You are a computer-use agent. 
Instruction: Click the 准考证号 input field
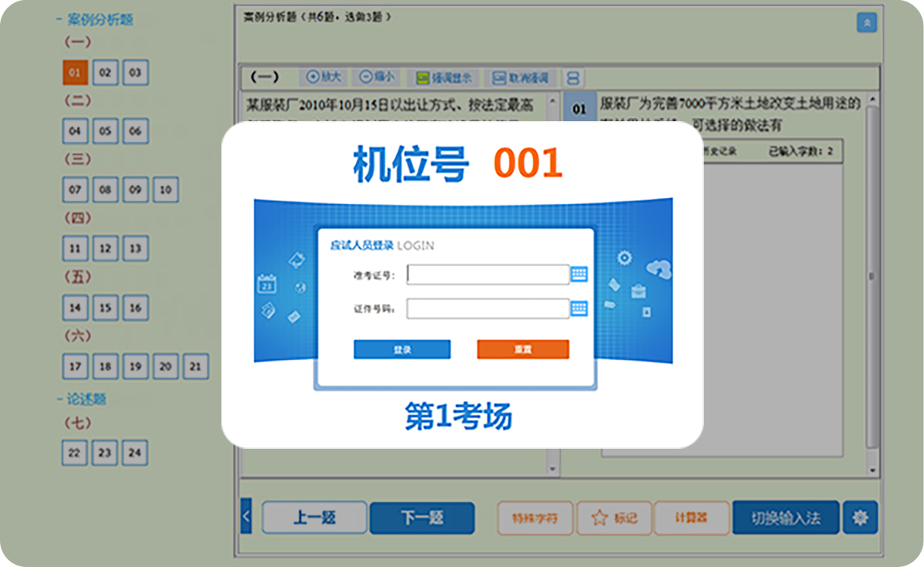[x=487, y=275]
